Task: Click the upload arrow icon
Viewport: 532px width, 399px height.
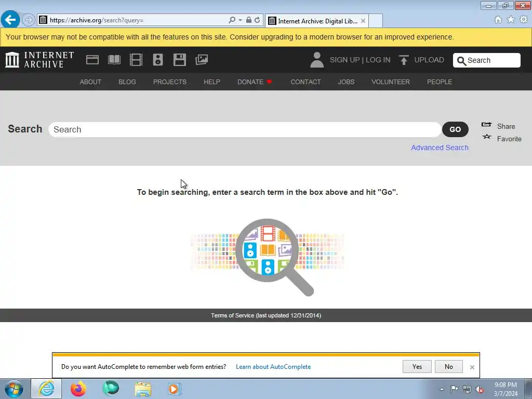Action: [404, 60]
